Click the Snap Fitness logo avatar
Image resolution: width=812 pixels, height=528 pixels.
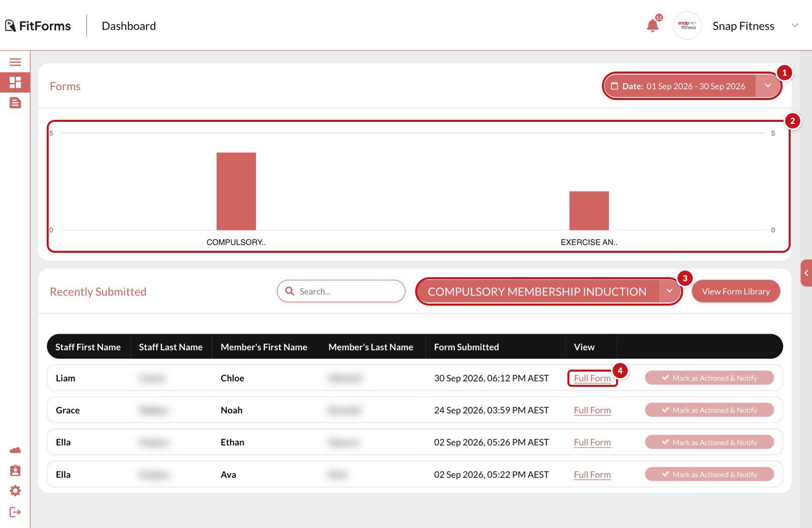687,25
